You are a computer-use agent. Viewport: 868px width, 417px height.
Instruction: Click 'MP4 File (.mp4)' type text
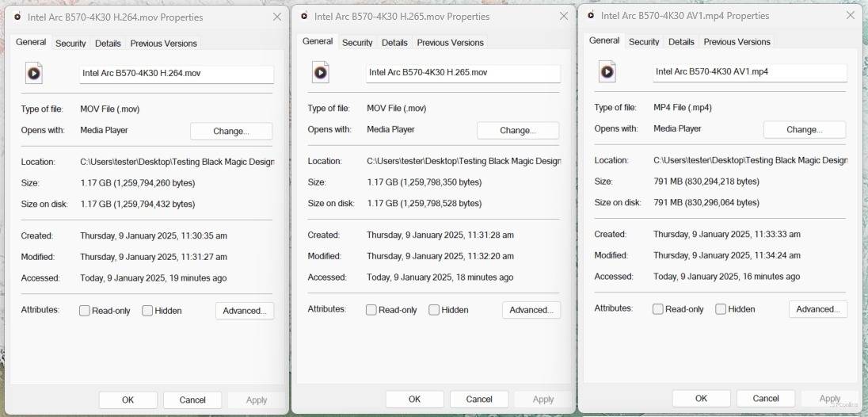(683, 108)
